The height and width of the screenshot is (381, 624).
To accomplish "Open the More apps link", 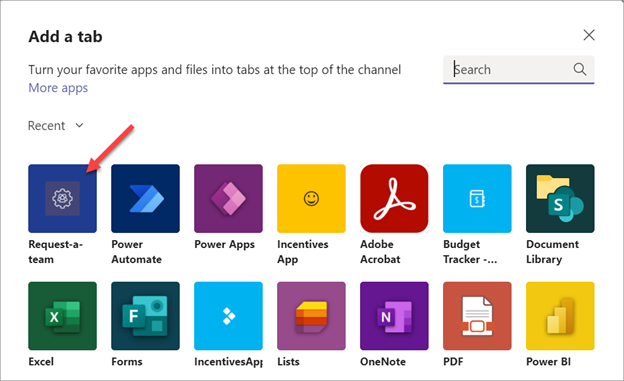I will 58,88.
